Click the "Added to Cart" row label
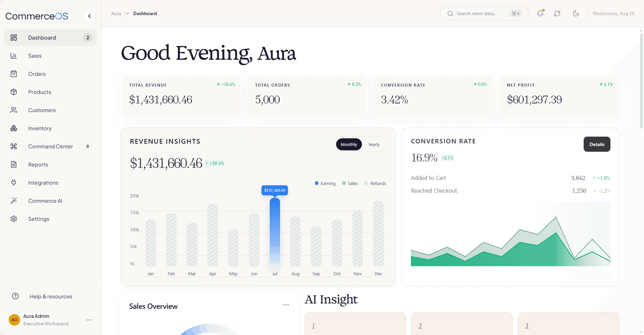The image size is (644, 335). click(x=428, y=178)
